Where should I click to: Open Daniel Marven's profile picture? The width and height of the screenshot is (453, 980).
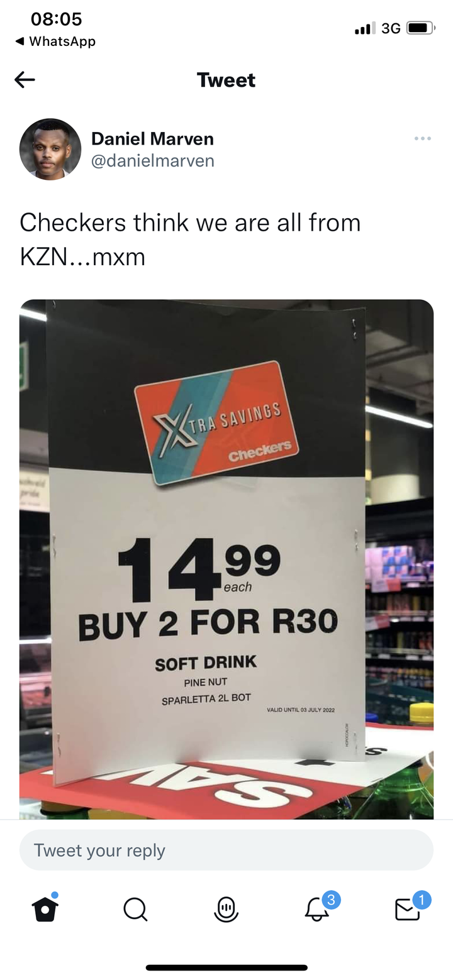pos(50,149)
